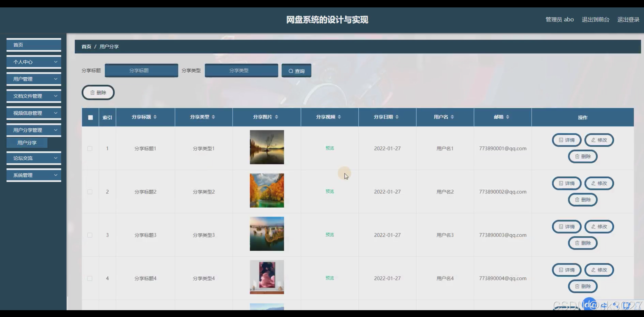Open the autumn bridge thumbnail image
The height and width of the screenshot is (317, 644).
click(x=267, y=191)
